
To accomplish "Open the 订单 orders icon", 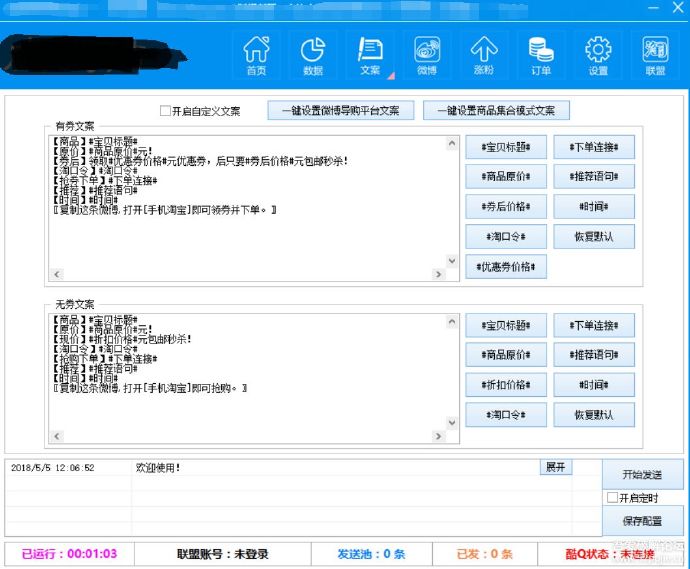I will tap(541, 55).
